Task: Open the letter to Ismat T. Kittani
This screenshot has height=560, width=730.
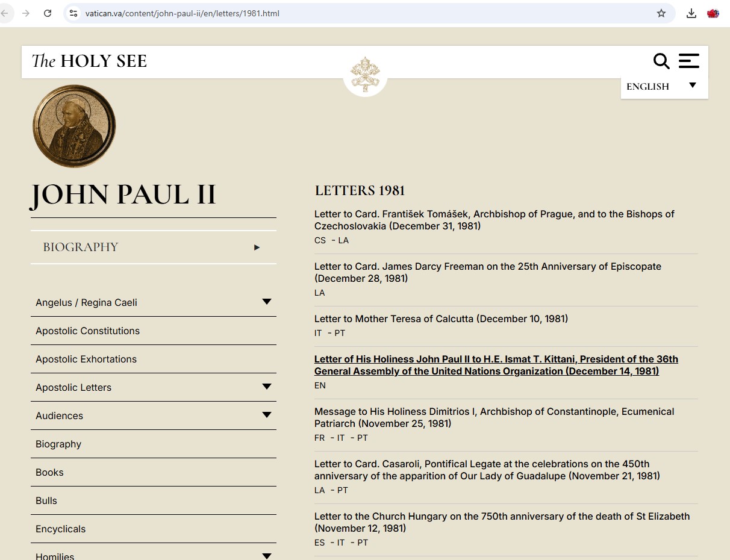Action: (x=496, y=365)
